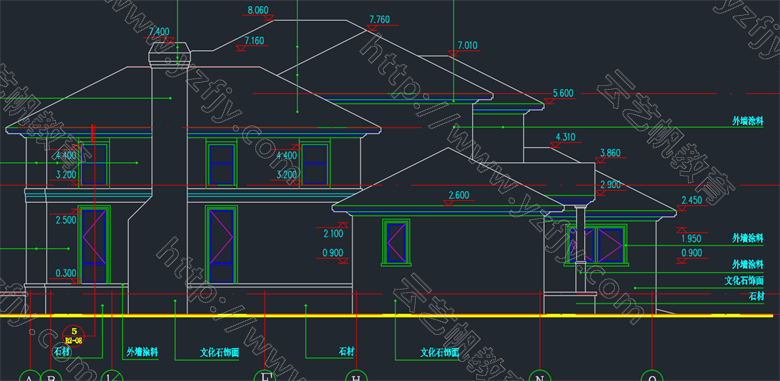780x381 pixels.
Task: Click the 7.160 elevation text
Action: pyautogui.click(x=254, y=41)
